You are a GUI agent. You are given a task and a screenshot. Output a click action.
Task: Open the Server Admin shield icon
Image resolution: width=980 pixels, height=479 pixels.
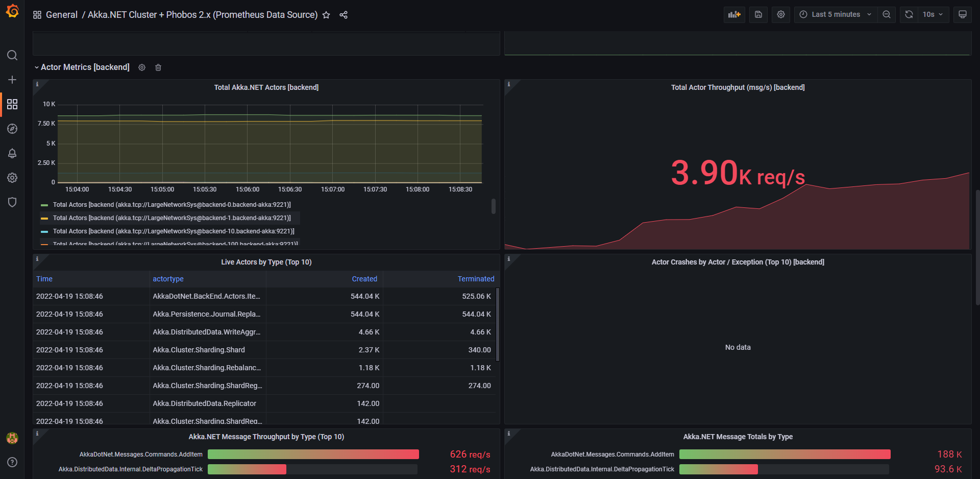tap(12, 202)
